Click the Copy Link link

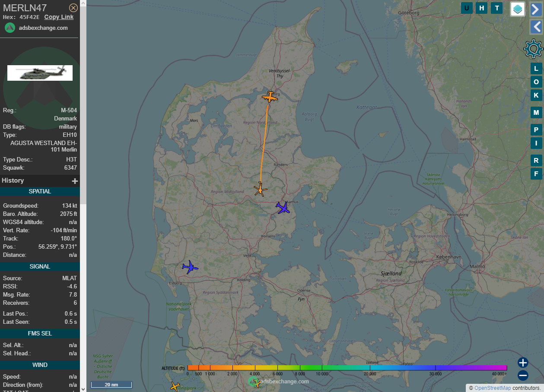pos(59,17)
